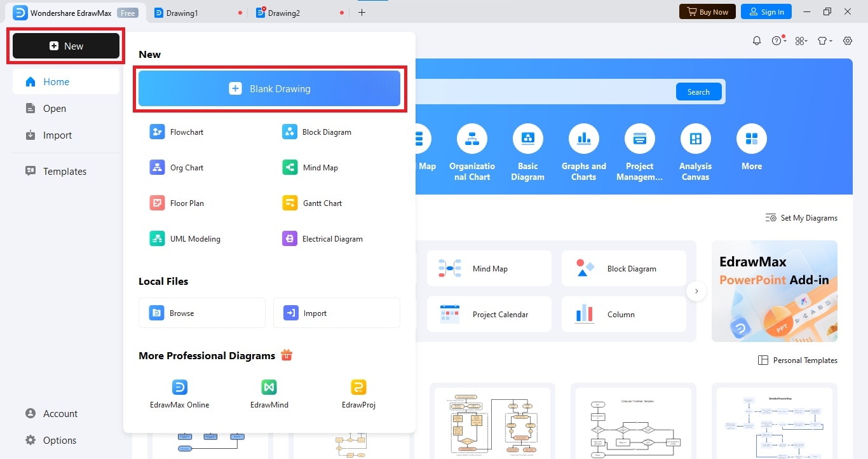The width and height of the screenshot is (868, 459).
Task: Open notifications bell icon
Action: point(757,41)
